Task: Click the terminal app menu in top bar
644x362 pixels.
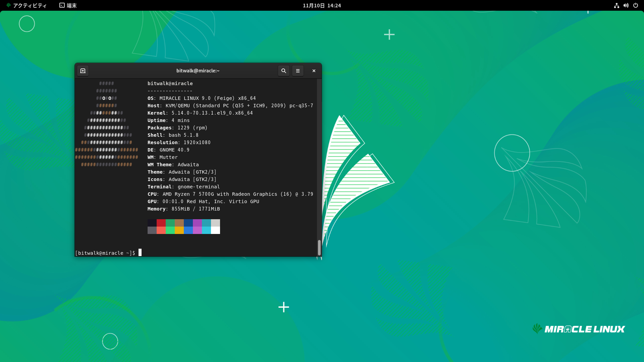Action: pyautogui.click(x=71, y=5)
